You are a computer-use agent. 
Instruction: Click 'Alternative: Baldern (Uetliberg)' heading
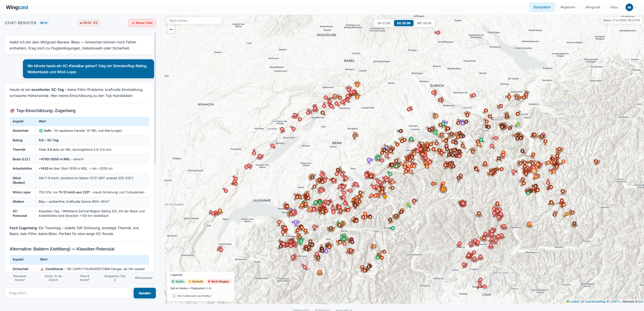pyautogui.click(x=62, y=249)
